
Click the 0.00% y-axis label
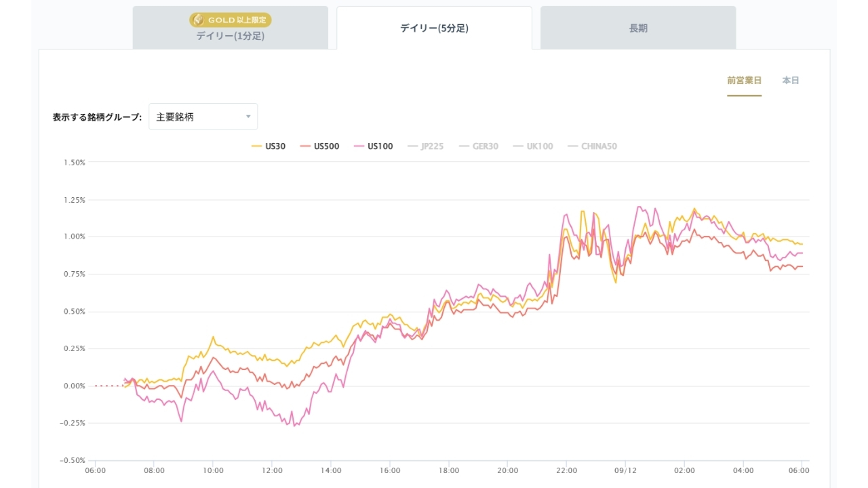74,386
